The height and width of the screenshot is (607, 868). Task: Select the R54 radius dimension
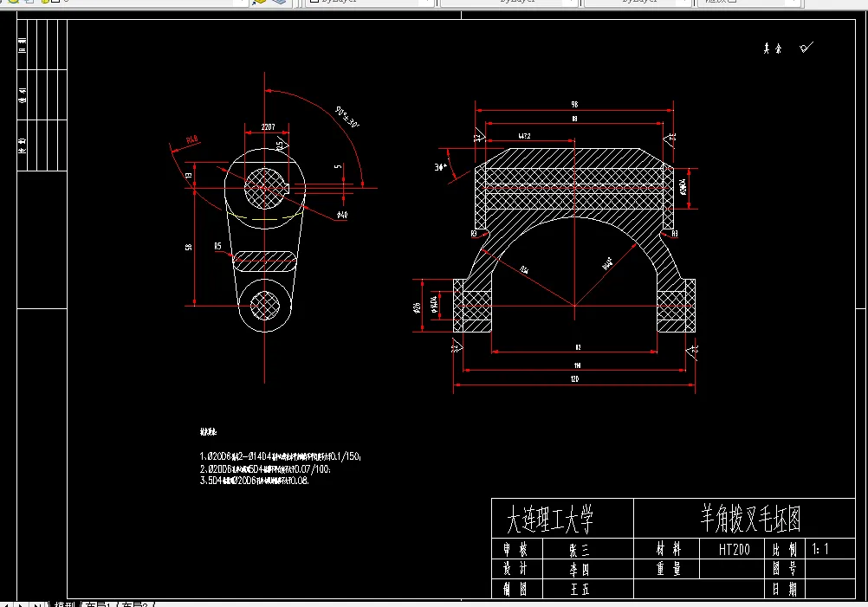point(524,270)
